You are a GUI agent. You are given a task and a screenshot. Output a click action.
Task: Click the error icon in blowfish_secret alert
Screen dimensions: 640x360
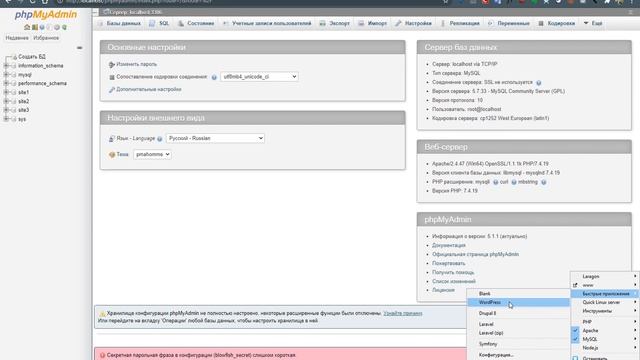click(x=102, y=355)
